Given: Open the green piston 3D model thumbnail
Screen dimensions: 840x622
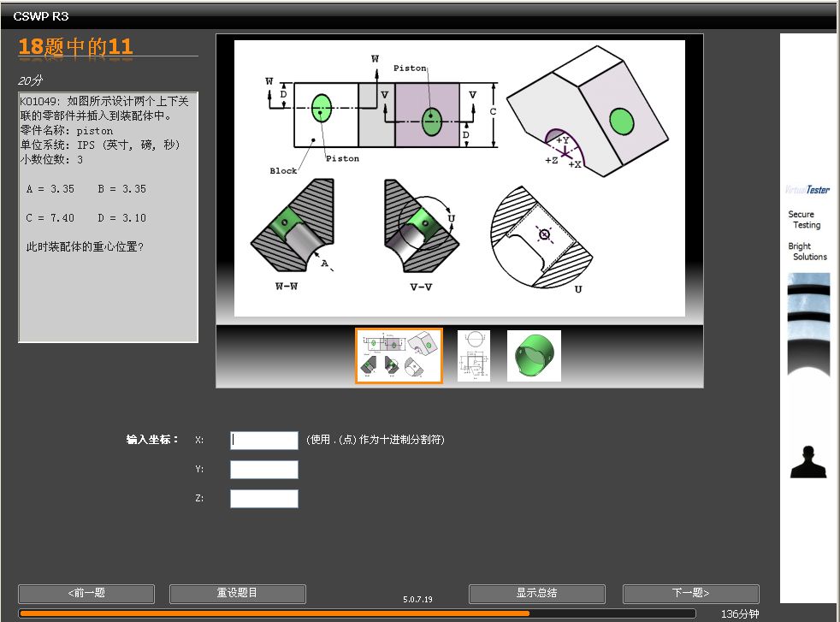Looking at the screenshot, I should [x=534, y=356].
